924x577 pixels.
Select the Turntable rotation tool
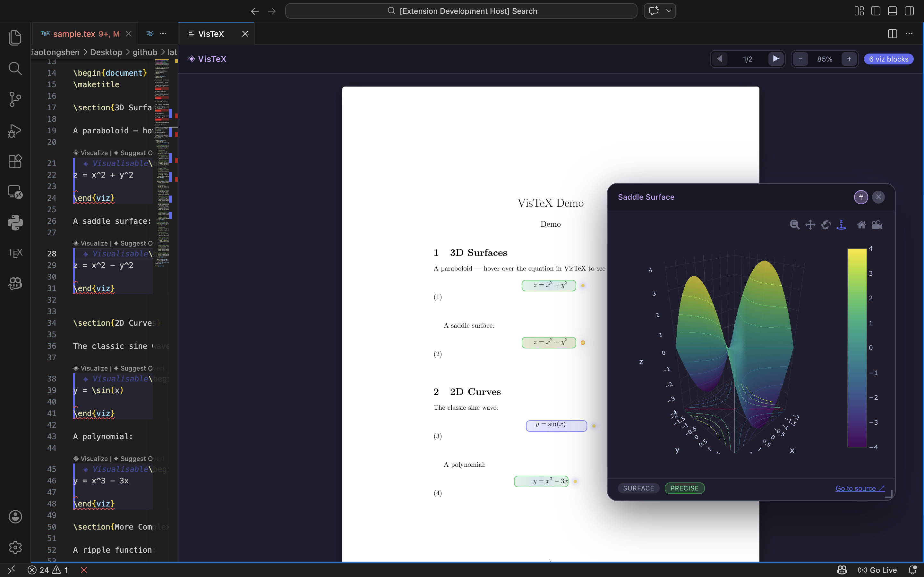[841, 225]
